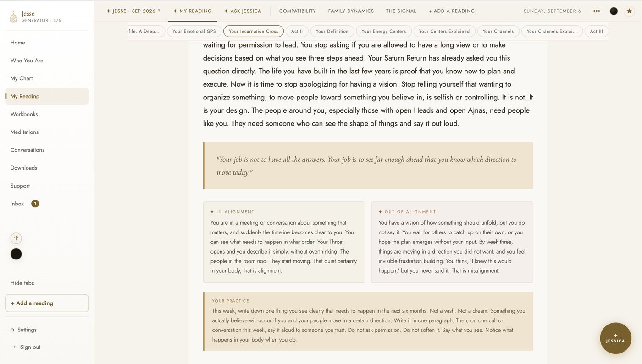Open Who You Are in the sidebar
This screenshot has width=642, height=364.
coord(47,61)
